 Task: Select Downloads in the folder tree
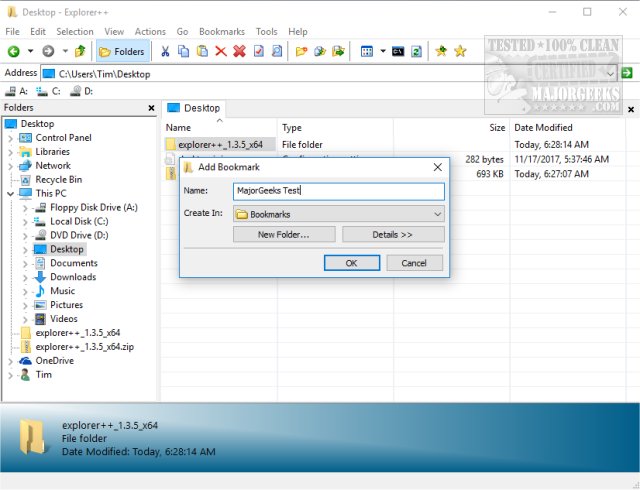[x=73, y=277]
